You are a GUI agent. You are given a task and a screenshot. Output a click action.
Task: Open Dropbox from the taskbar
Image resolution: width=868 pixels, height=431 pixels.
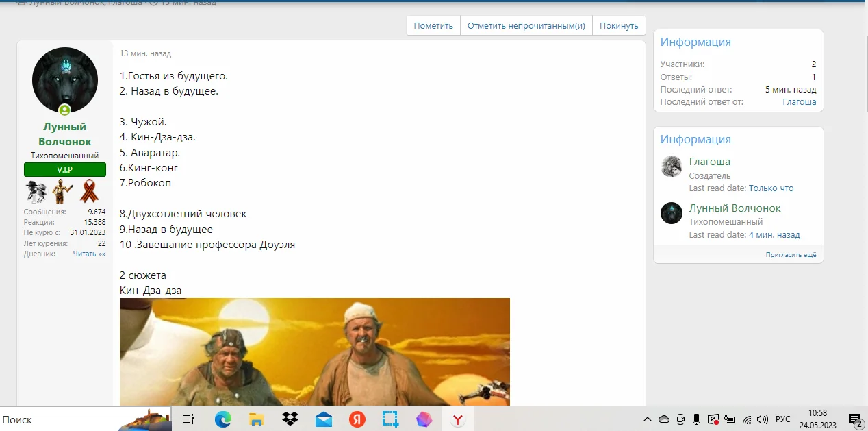[290, 419]
